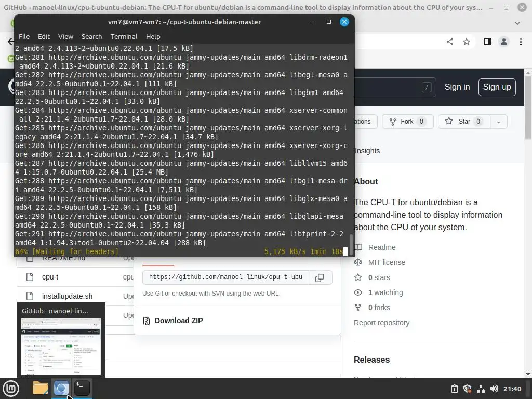The height and width of the screenshot is (399, 532).
Task: Open the Readme link in About
Action: (382, 247)
